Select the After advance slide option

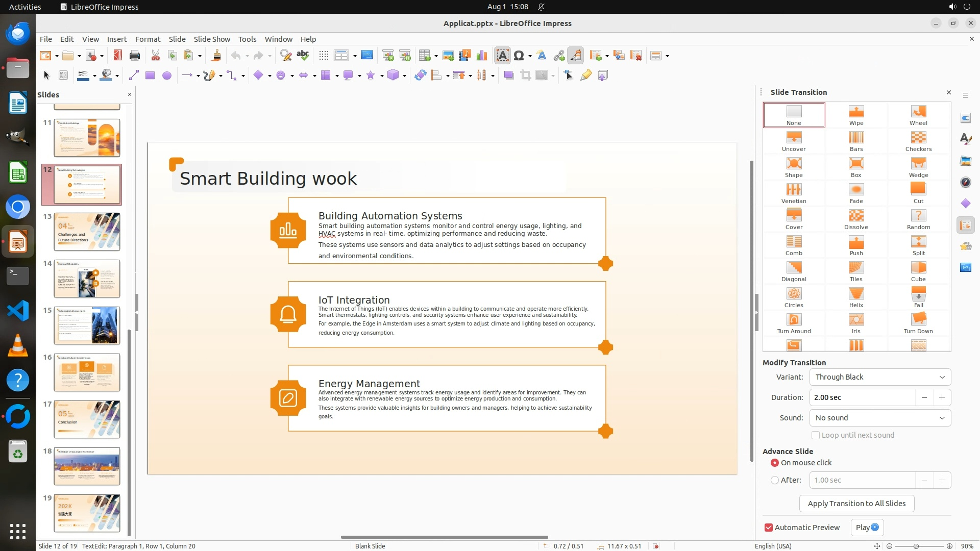coord(775,480)
